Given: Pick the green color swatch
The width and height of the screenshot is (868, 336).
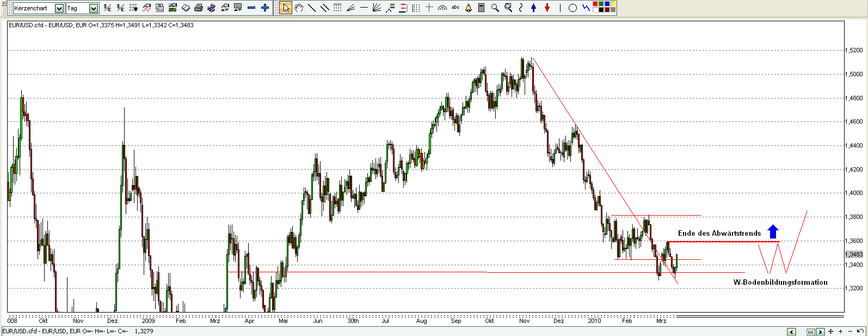Looking at the screenshot, I should [601, 4].
